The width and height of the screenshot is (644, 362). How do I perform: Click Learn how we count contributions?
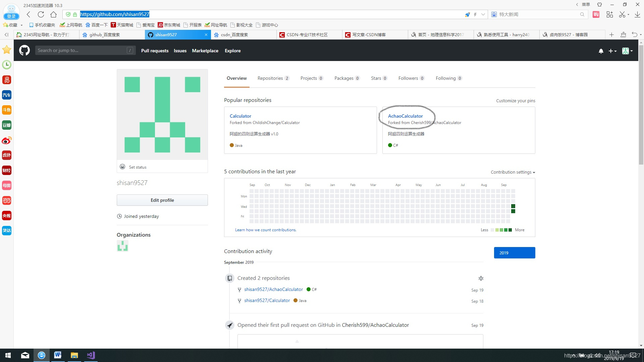266,230
